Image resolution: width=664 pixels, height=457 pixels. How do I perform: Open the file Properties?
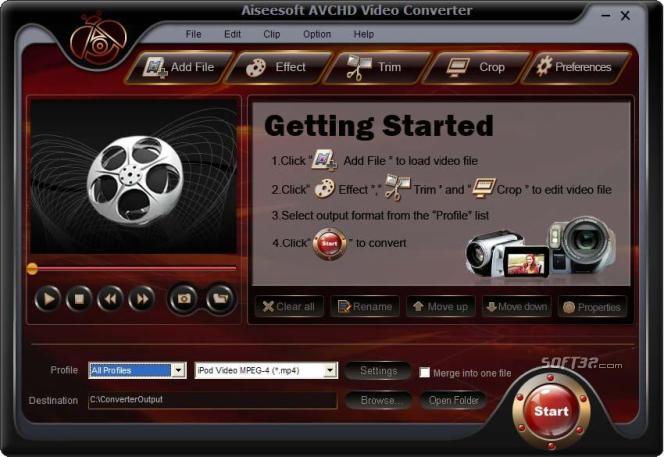coord(592,307)
